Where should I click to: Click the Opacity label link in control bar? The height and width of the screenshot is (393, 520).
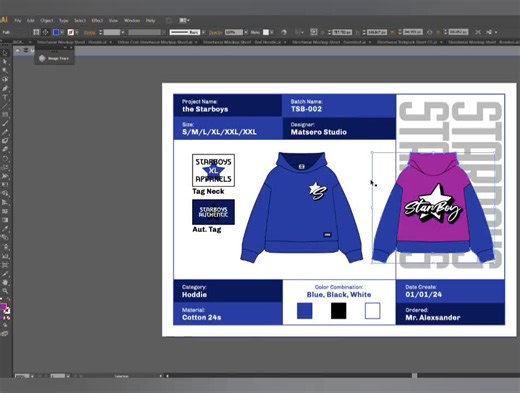tap(215, 32)
